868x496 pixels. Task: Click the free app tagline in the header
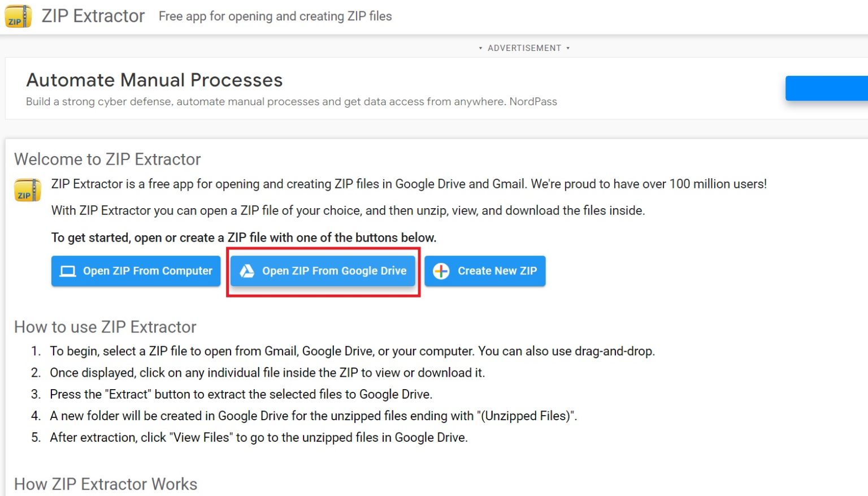pyautogui.click(x=275, y=16)
